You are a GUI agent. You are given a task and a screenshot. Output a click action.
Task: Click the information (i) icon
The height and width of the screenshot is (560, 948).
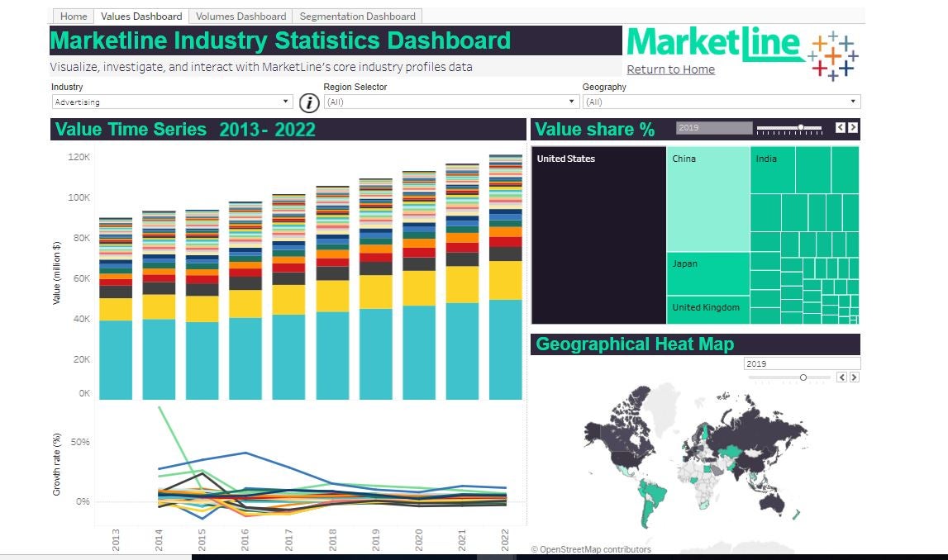point(309,102)
